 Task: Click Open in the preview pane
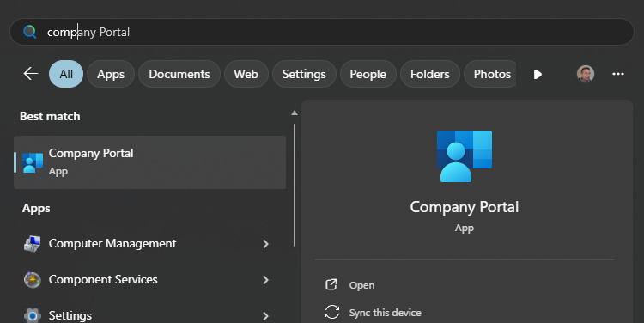(x=361, y=285)
